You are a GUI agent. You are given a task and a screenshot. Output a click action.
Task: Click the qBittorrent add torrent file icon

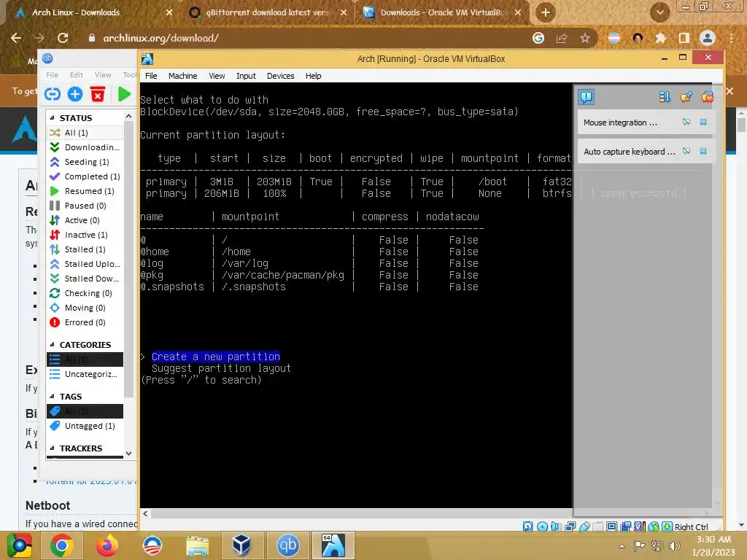click(75, 94)
